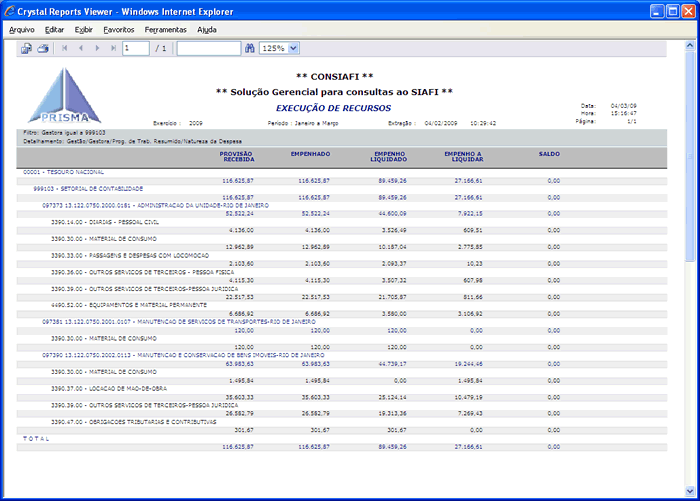Click '3390.33.00 - PASSAGENS E DESPESAS COM LOCOMOCAO'
The height and width of the screenshot is (501, 700).
tap(130, 255)
